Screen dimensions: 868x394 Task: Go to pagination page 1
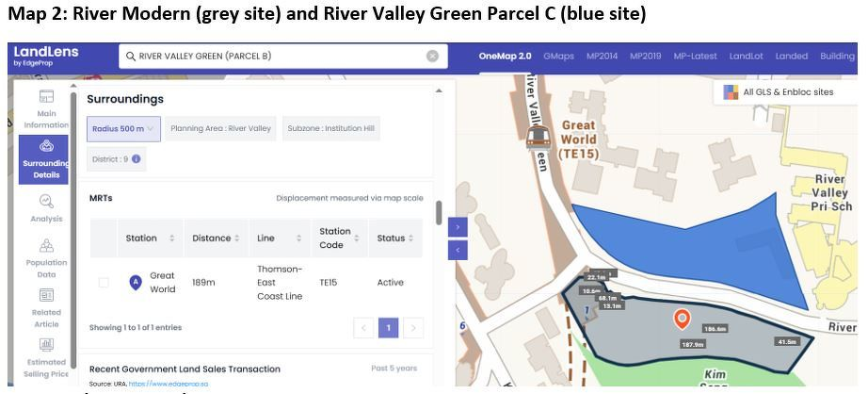point(388,328)
